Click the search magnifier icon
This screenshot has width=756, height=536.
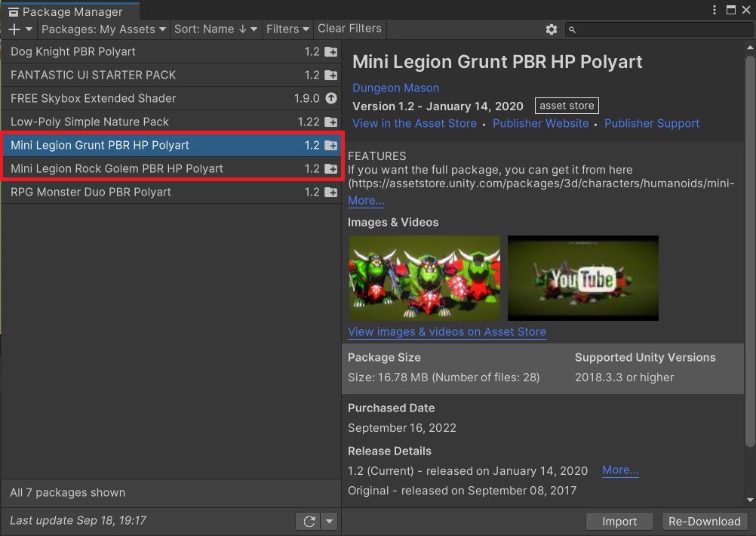573,30
